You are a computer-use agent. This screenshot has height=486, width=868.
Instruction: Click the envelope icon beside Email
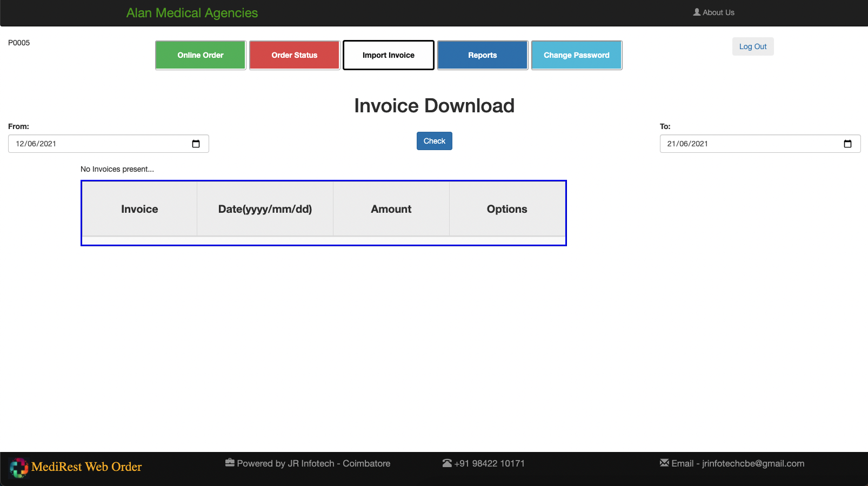click(x=664, y=463)
